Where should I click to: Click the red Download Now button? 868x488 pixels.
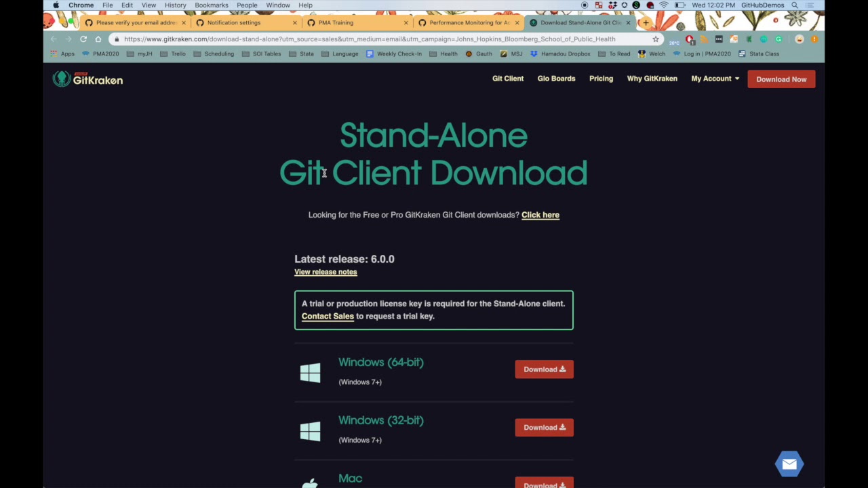point(781,79)
